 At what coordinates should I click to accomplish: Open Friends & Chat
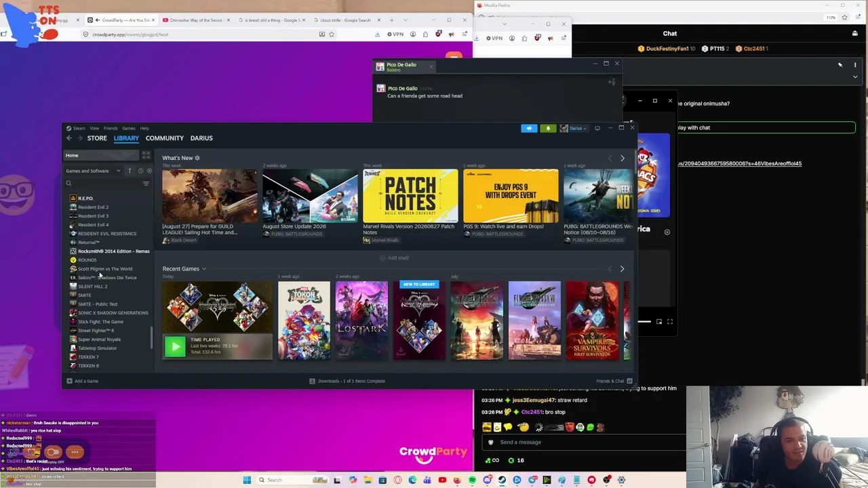coord(614,381)
